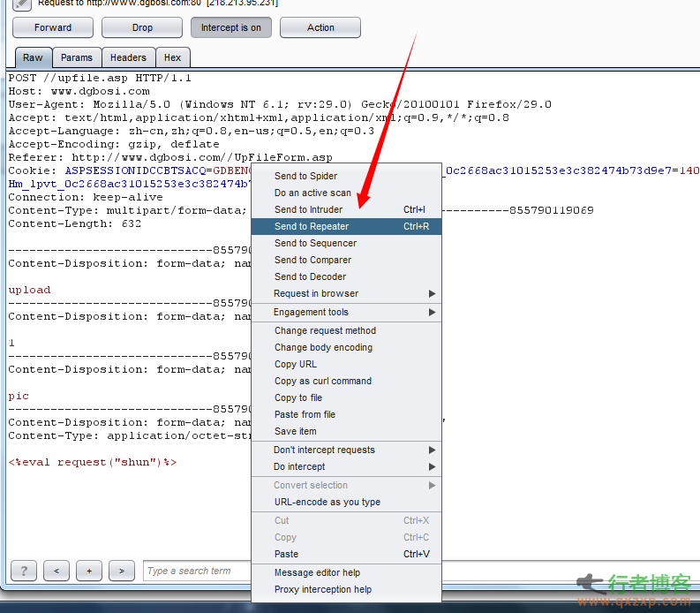Viewport: 700px width, 613px height.
Task: Click the POST //upfile.asp request line
Action: [x=100, y=79]
